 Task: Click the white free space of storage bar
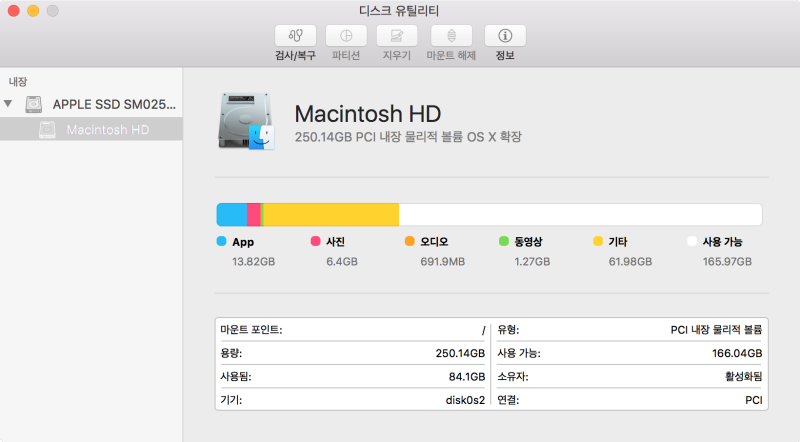[x=580, y=215]
